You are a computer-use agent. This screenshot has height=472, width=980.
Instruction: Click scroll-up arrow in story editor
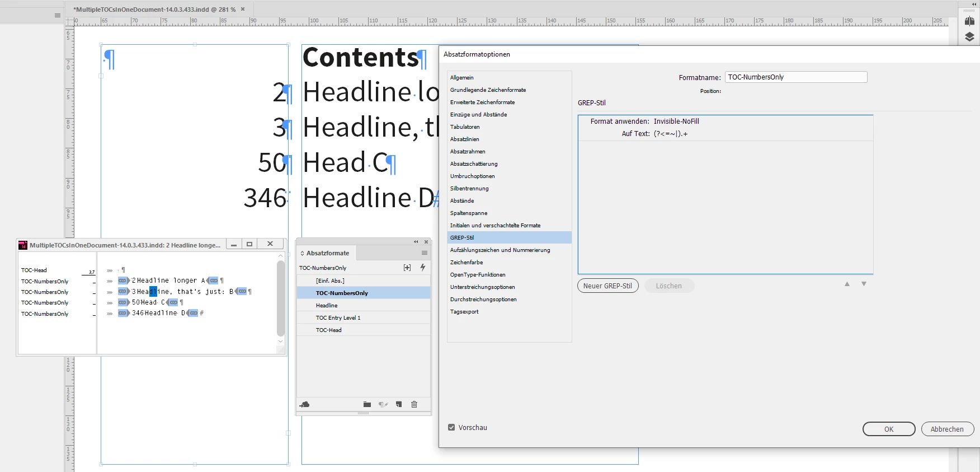(x=281, y=256)
